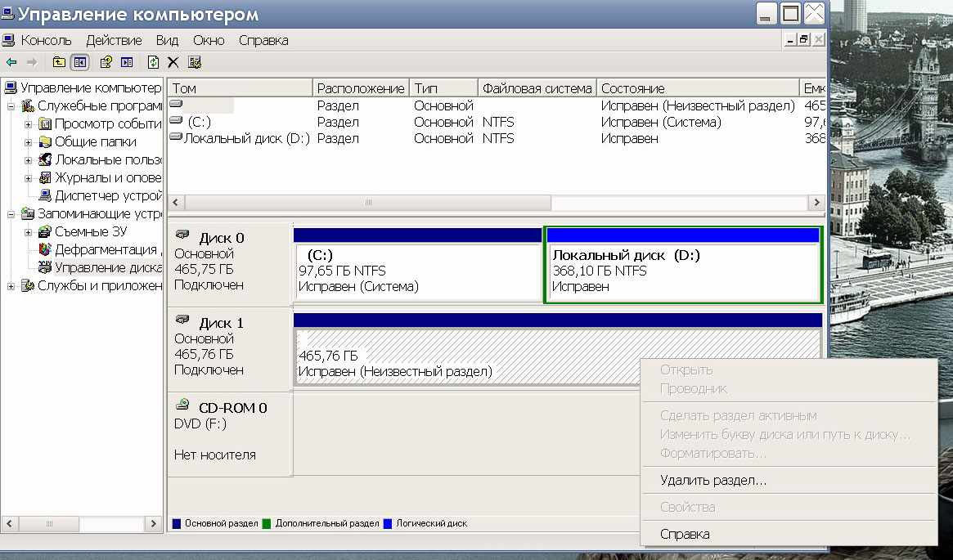Collapse the Служебные программы tree node
This screenshot has width=953, height=560.
pyautogui.click(x=11, y=106)
